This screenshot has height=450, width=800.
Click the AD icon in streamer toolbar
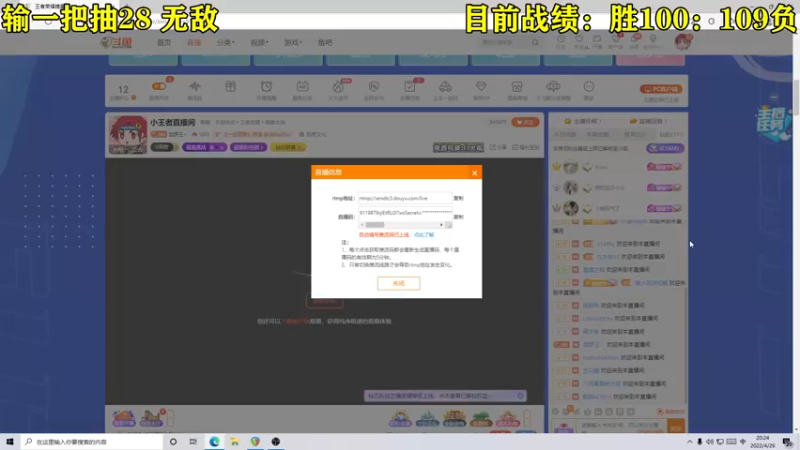[302, 87]
